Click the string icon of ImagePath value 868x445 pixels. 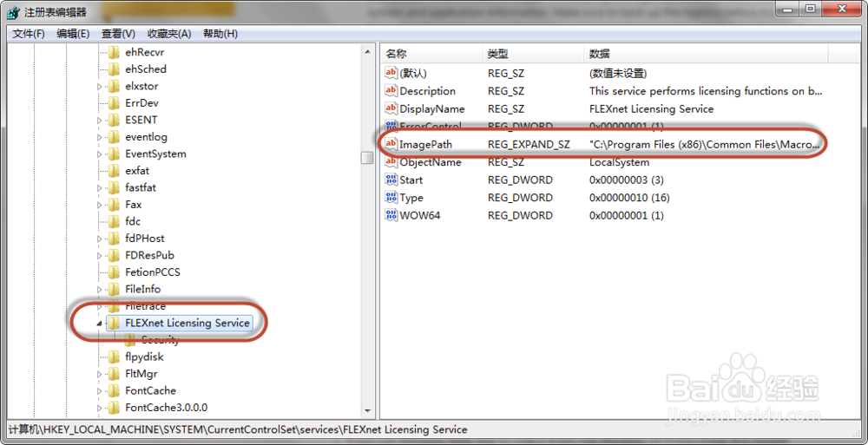[391, 144]
